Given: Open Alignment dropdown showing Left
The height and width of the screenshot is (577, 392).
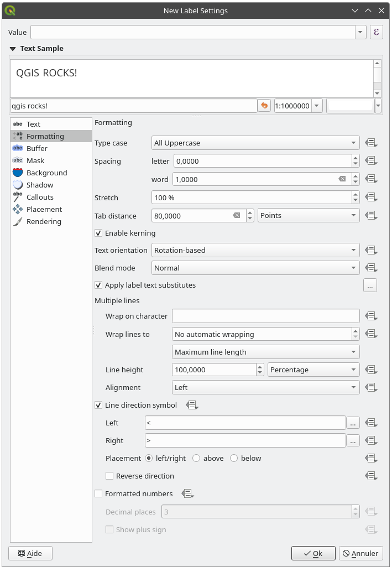Looking at the screenshot, I should pyautogui.click(x=265, y=387).
